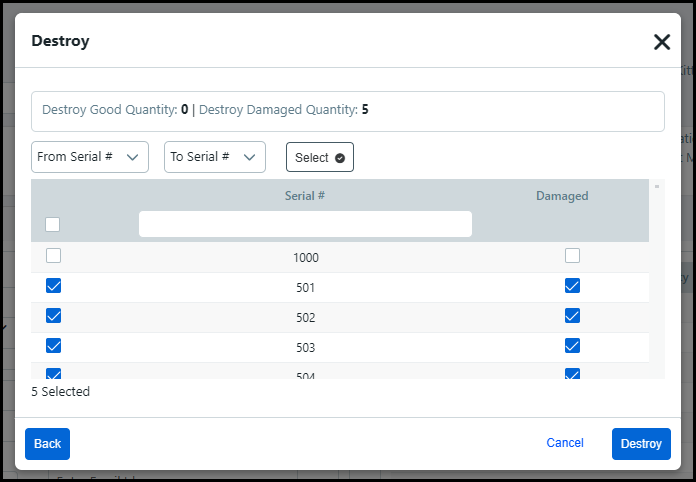Toggle the select-all checkbox in header
The width and height of the screenshot is (696, 482).
(x=53, y=224)
